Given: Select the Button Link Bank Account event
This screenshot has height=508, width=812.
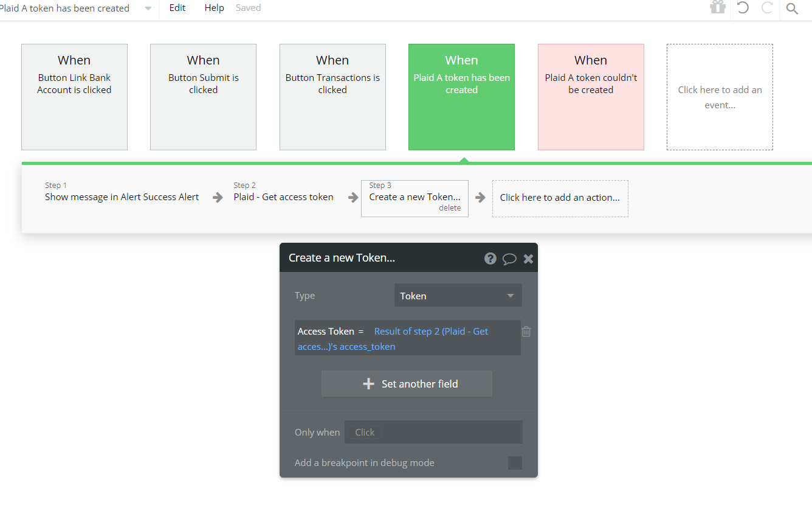Looking at the screenshot, I should point(74,97).
